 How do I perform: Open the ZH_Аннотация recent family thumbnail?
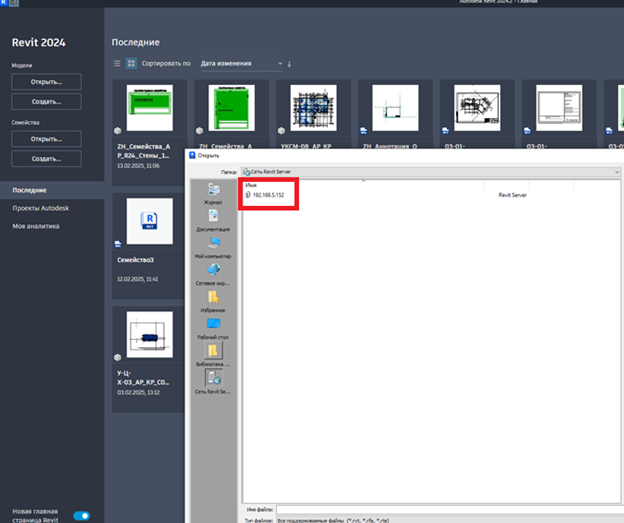(395, 108)
